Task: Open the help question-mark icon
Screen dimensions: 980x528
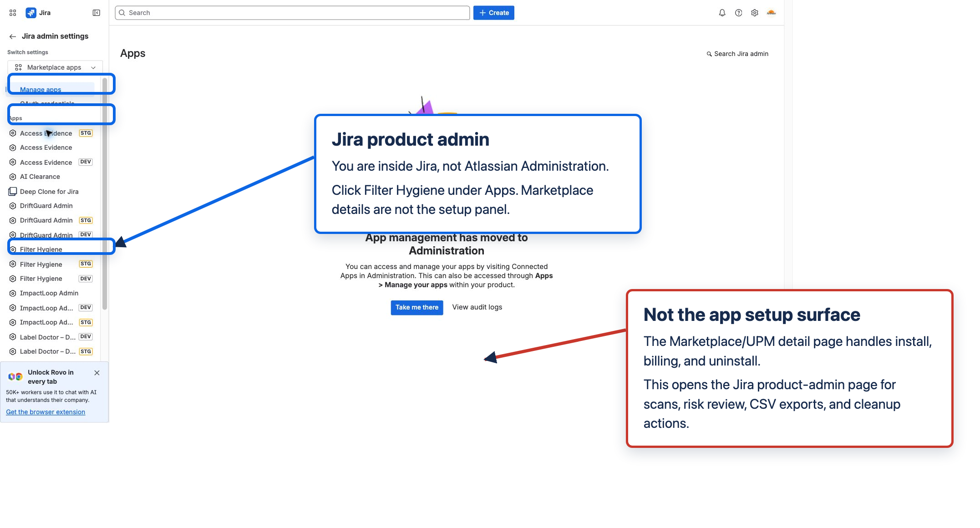Action: pos(738,13)
